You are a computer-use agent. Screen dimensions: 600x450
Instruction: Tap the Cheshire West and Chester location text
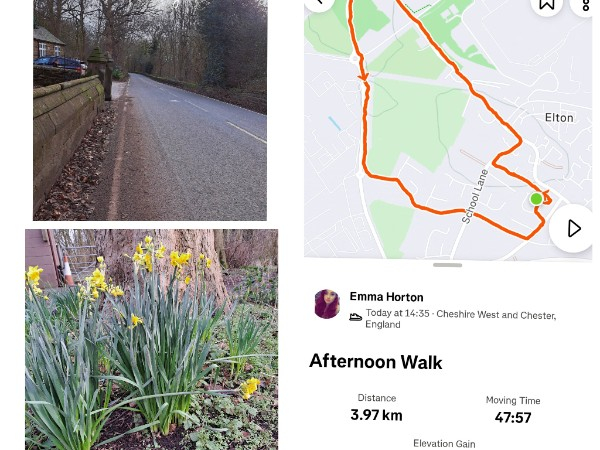coord(496,315)
